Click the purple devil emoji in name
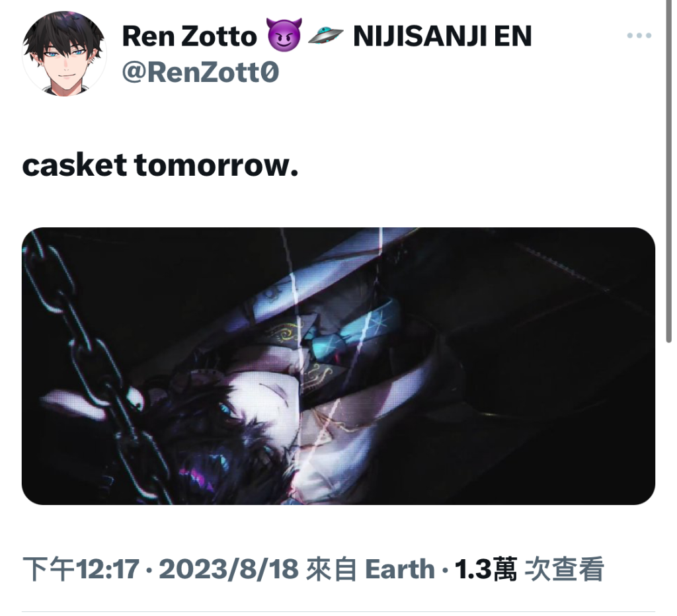 (x=284, y=36)
